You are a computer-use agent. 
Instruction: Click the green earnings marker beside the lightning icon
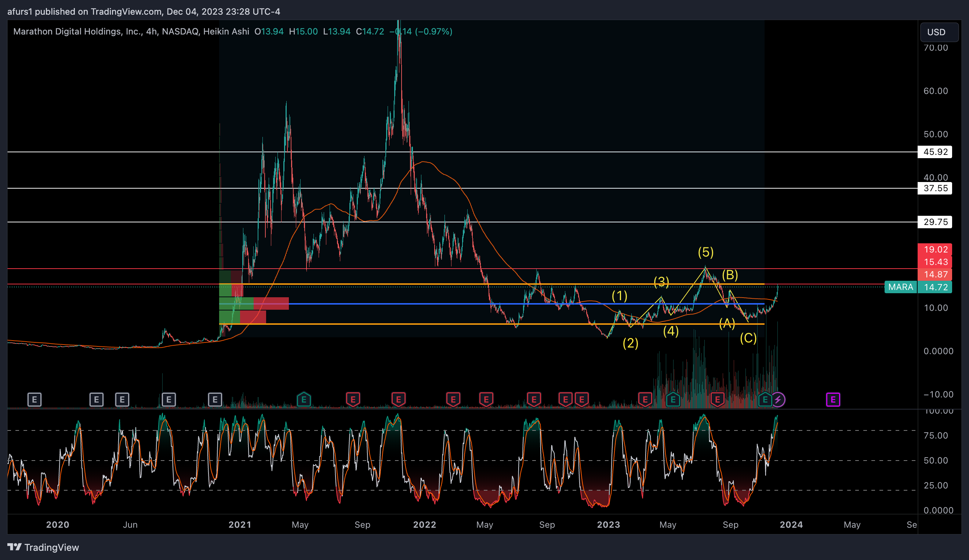tap(765, 400)
